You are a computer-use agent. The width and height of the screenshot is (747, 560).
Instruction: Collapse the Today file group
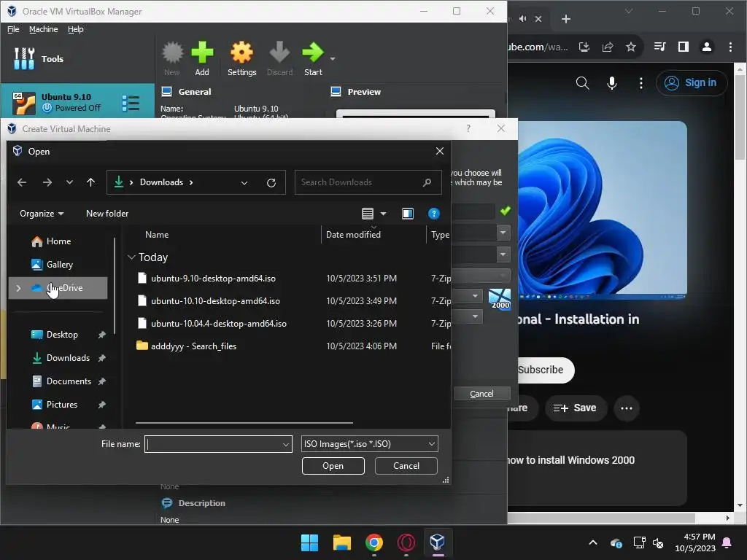(x=131, y=257)
